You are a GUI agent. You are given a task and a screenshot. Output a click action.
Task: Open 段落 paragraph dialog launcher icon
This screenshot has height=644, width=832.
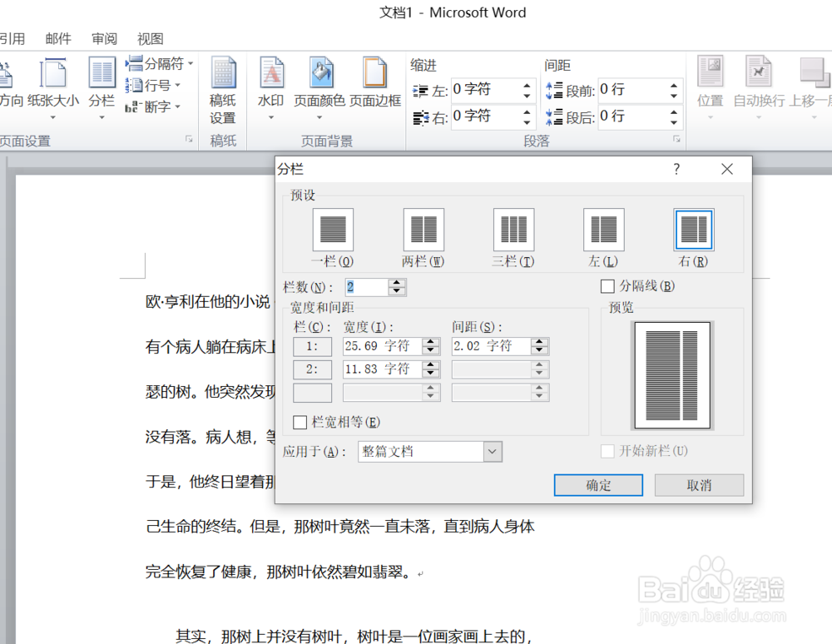[676, 139]
